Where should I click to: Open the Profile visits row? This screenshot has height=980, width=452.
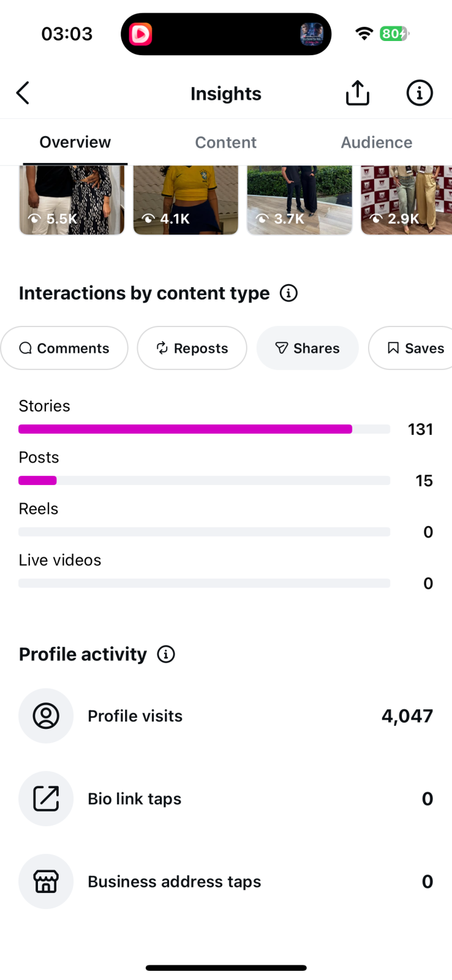(x=226, y=716)
